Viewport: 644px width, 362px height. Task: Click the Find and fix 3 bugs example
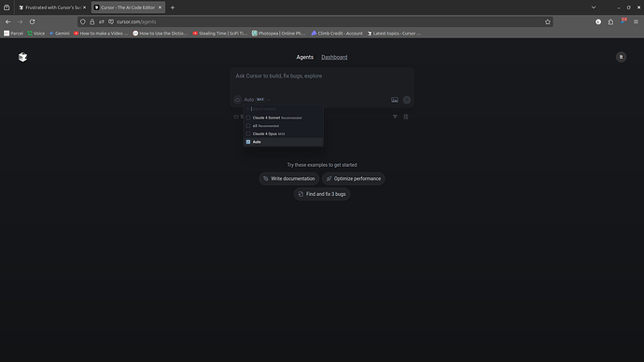[x=322, y=194]
